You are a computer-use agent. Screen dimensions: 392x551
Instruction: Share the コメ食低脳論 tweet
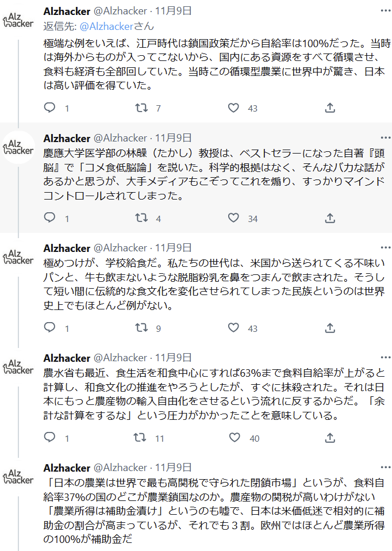click(x=330, y=218)
